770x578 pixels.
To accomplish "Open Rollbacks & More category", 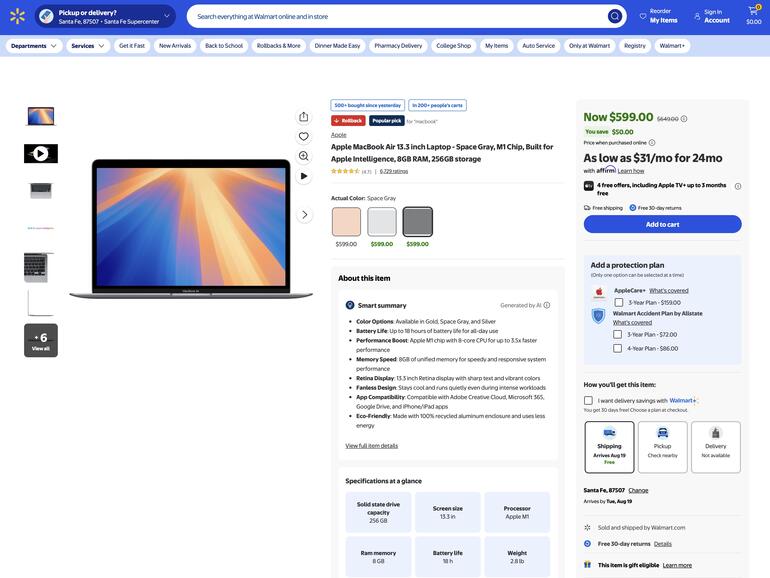I will 278,46.
